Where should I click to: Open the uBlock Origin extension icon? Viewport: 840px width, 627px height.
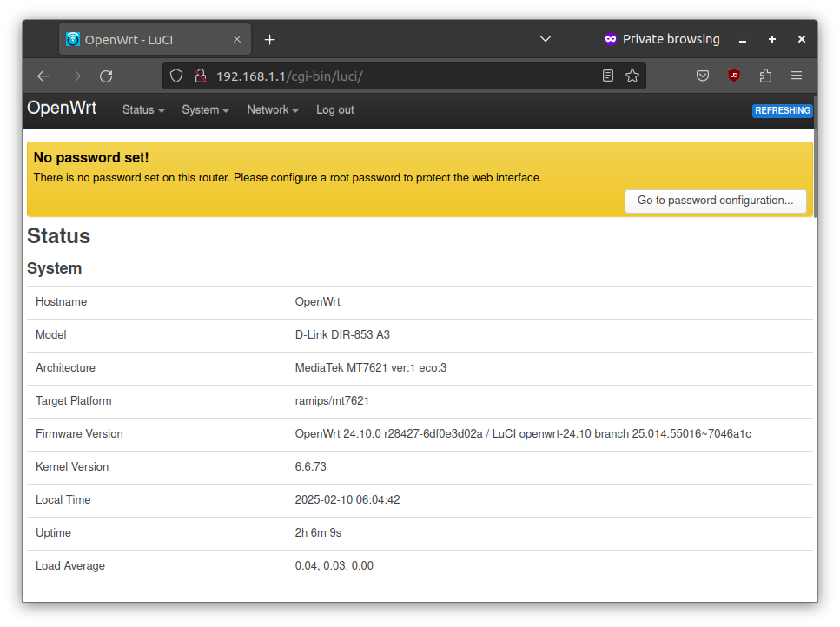(734, 76)
